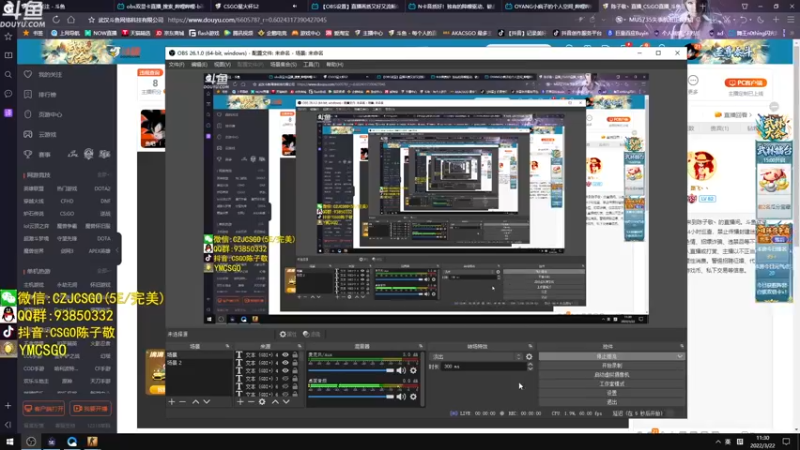
Task: Open the browser hamburger main menu
Action: [x=790, y=19]
